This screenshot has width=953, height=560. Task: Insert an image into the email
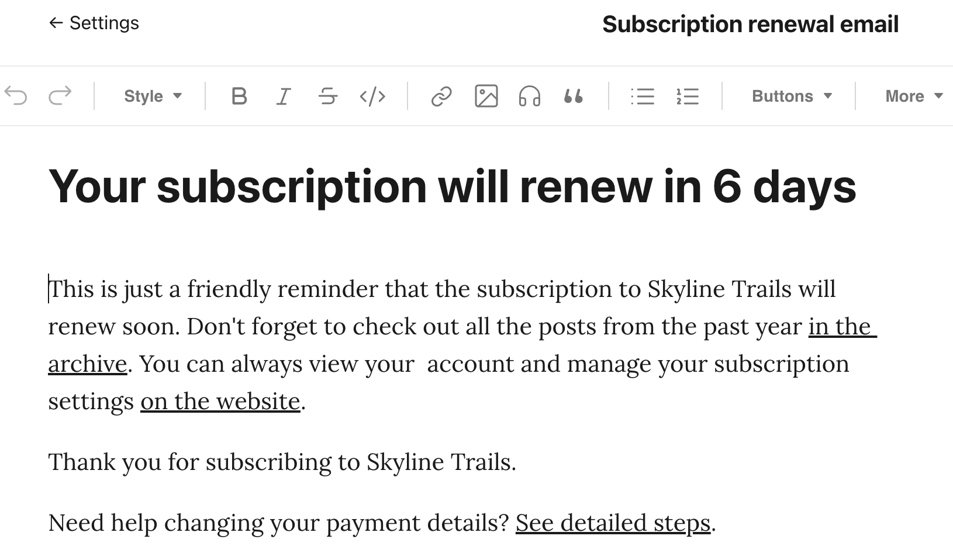pos(486,96)
